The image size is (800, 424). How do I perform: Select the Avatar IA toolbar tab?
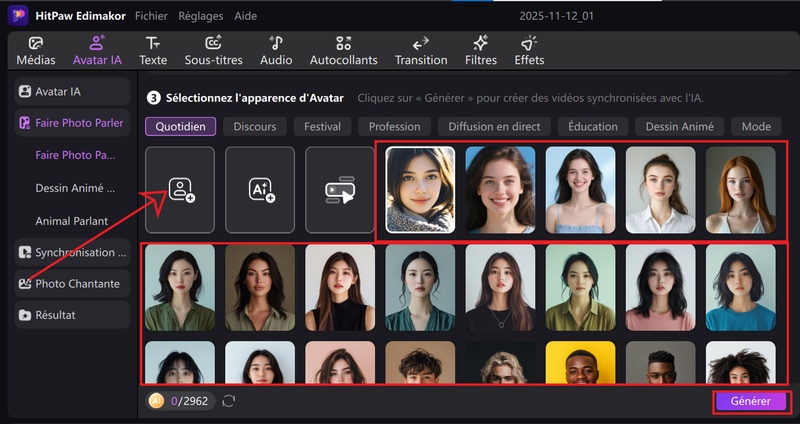click(x=97, y=51)
